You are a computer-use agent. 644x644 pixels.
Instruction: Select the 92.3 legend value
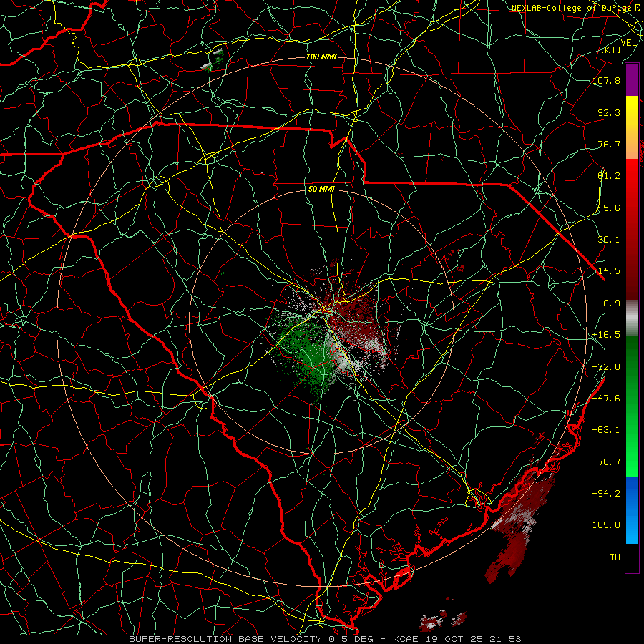(x=609, y=112)
